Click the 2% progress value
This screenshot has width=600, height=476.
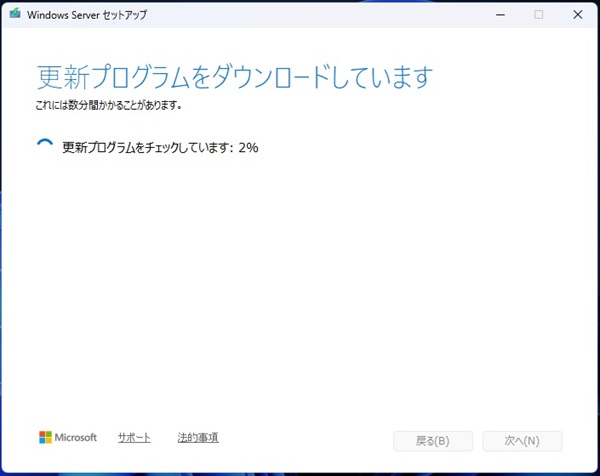pyautogui.click(x=249, y=147)
